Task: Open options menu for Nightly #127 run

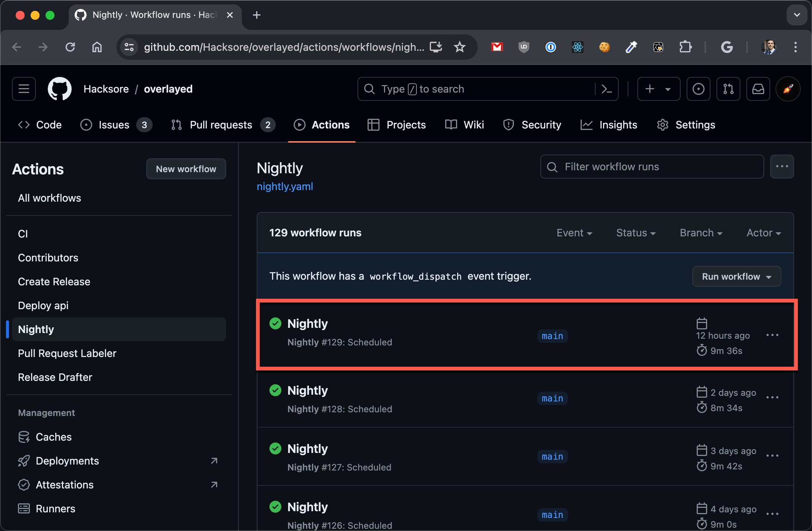Action: click(772, 456)
